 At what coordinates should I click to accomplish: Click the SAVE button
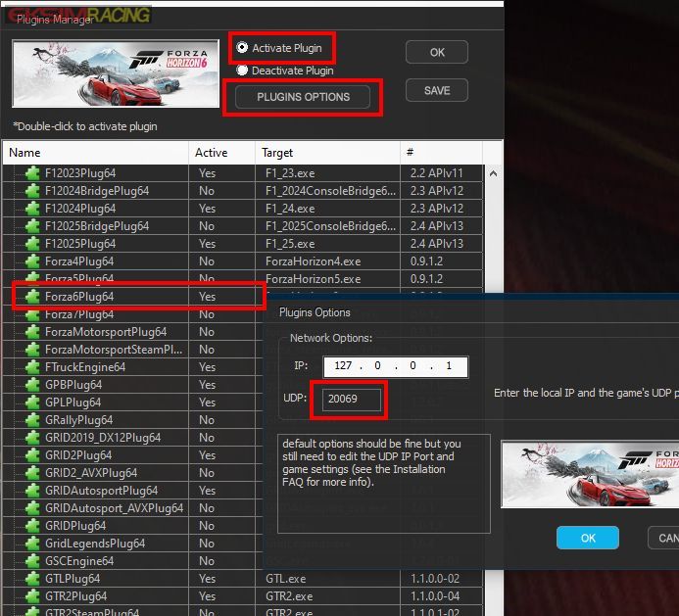(437, 90)
